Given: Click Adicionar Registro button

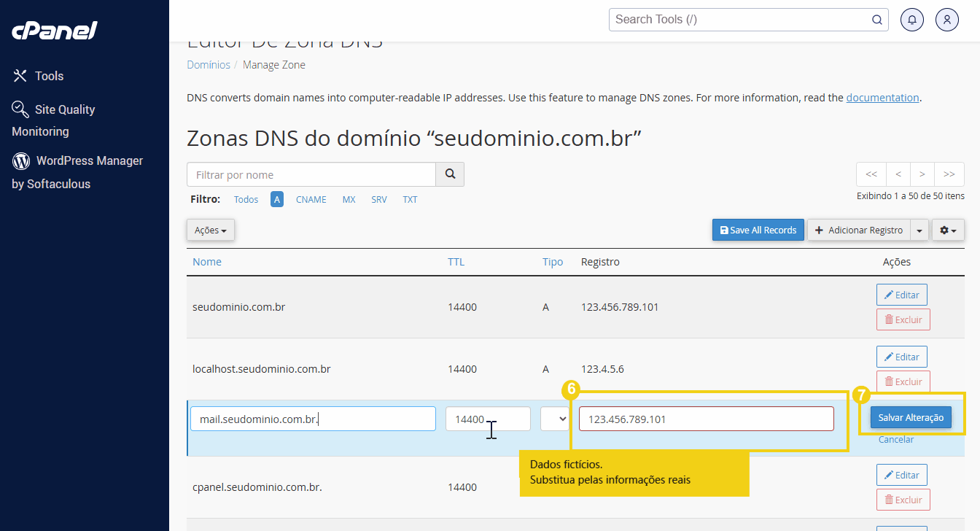Looking at the screenshot, I should [858, 230].
